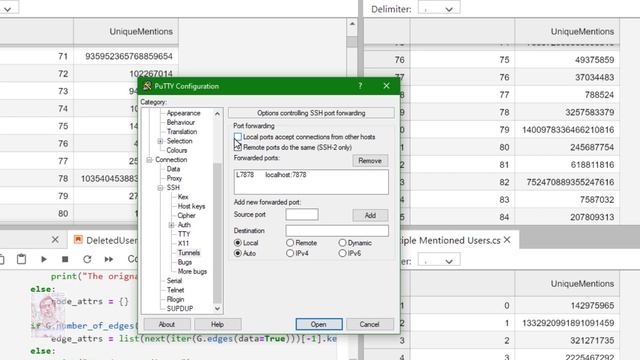Select Rlogin in Category tree
Image resolution: width=640 pixels, height=360 pixels.
point(175,299)
